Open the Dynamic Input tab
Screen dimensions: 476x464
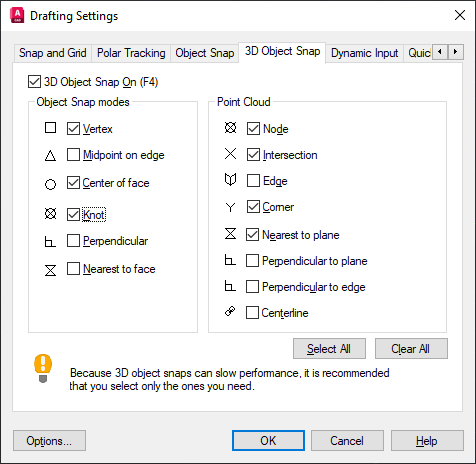pos(365,53)
